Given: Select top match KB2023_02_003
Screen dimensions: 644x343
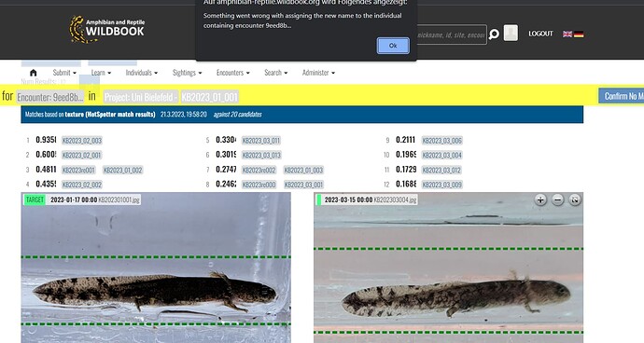Looking at the screenshot, I should [82, 141].
